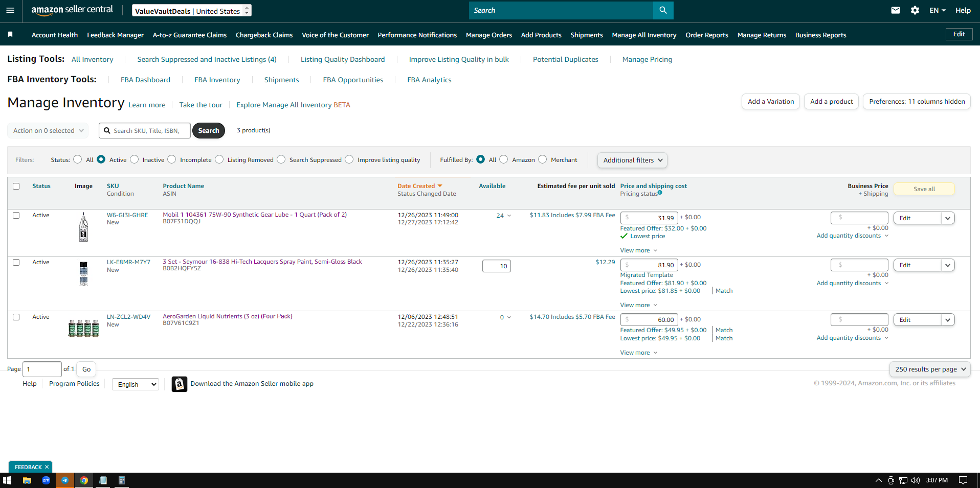
Task: Click the Pricing status info icon
Action: 660,193
